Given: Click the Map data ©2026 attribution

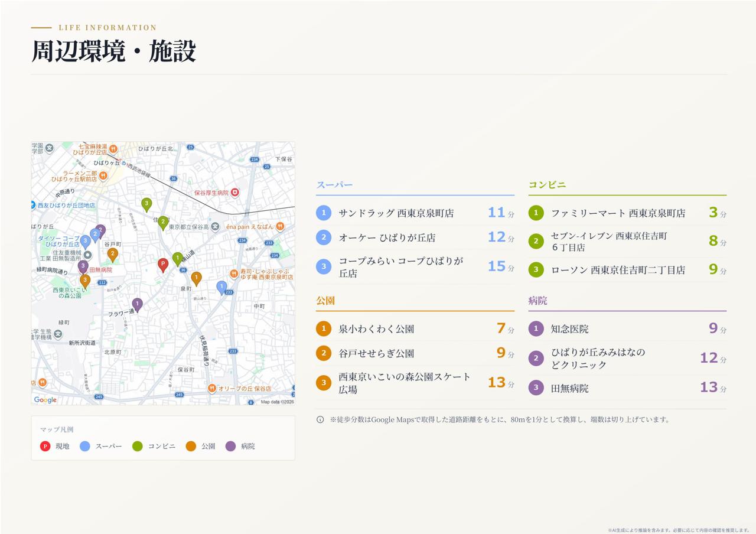Looking at the screenshot, I should (x=278, y=402).
